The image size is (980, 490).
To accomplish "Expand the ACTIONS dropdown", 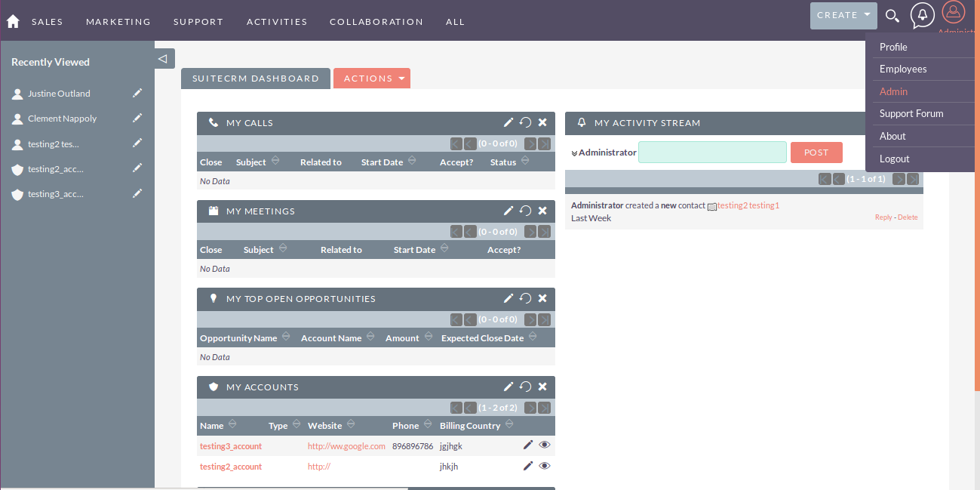I will (x=372, y=79).
